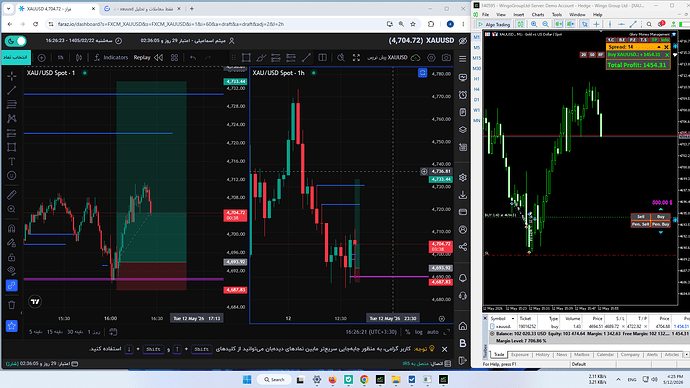Toggle lock all drawings

[11, 257]
